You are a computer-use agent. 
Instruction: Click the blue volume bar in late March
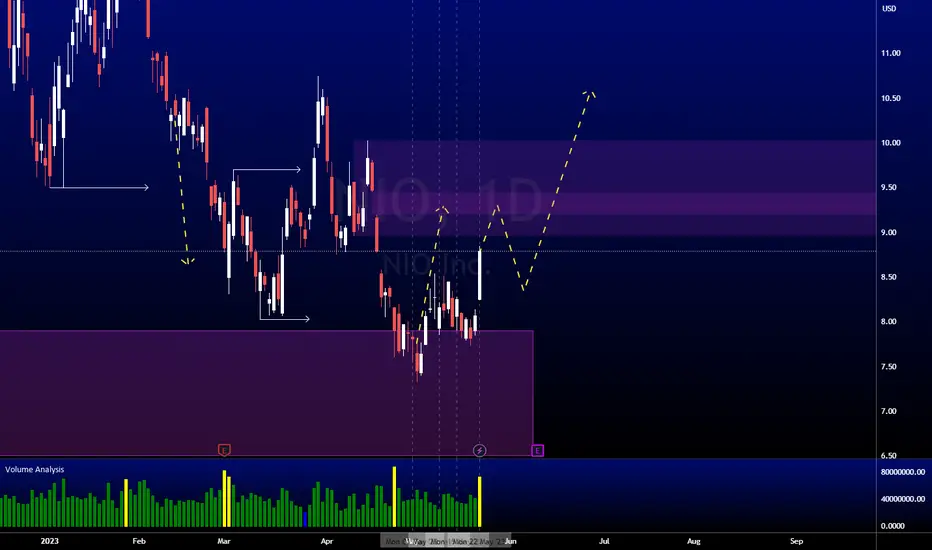(304, 519)
